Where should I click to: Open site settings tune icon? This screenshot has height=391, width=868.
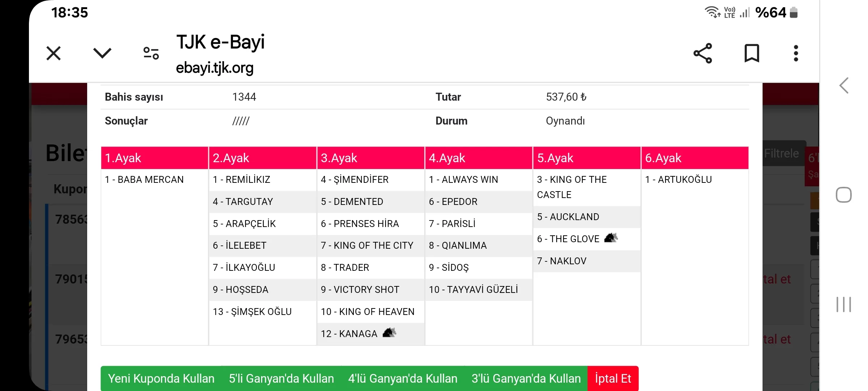pyautogui.click(x=151, y=53)
